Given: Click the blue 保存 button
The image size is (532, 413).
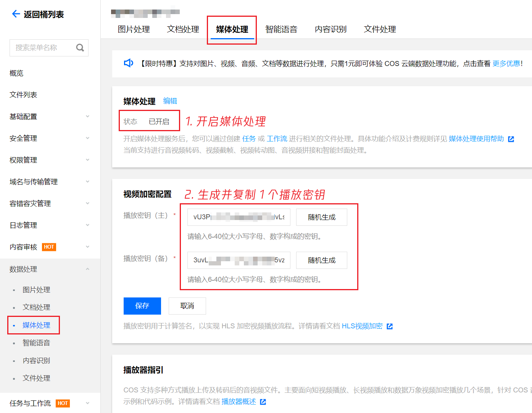Looking at the screenshot, I should point(142,306).
